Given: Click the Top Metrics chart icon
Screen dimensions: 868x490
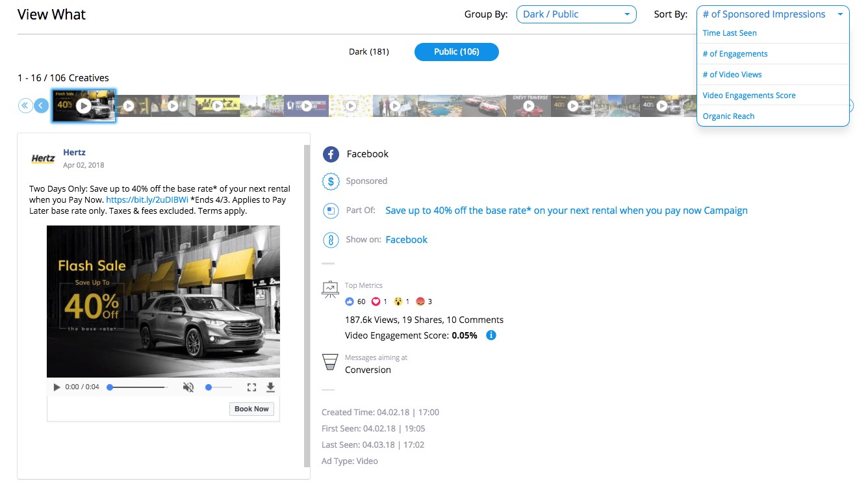Looking at the screenshot, I should [331, 290].
